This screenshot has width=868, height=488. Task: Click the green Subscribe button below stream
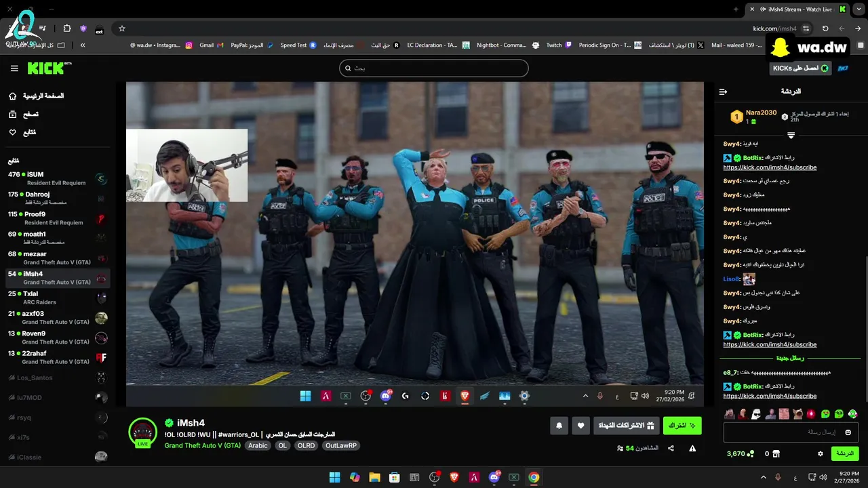click(682, 426)
